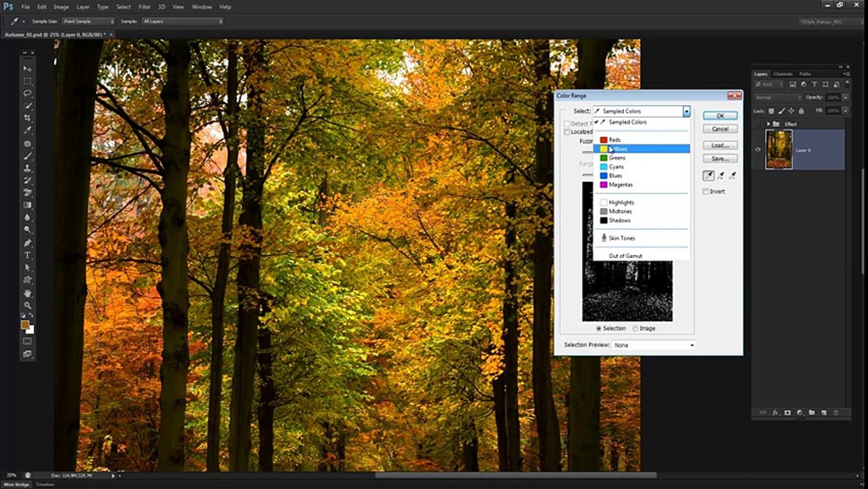Click Lock transparent pixels icon
Screen dimensions: 868x489
(x=771, y=111)
